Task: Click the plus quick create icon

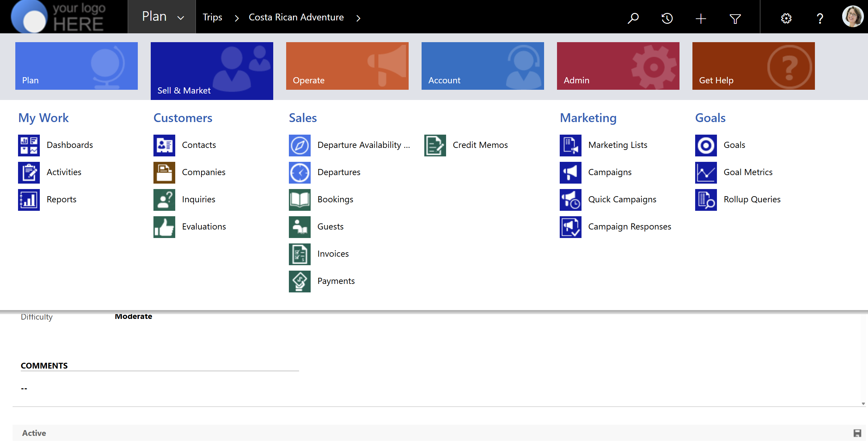Action: (701, 18)
